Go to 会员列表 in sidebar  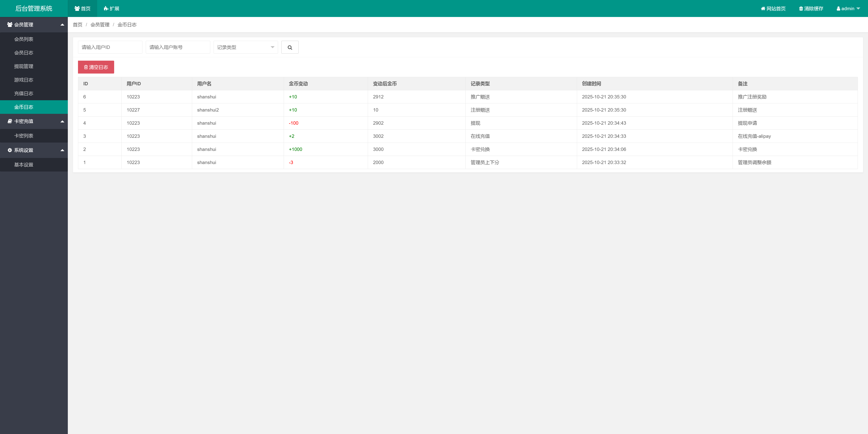[x=24, y=39]
